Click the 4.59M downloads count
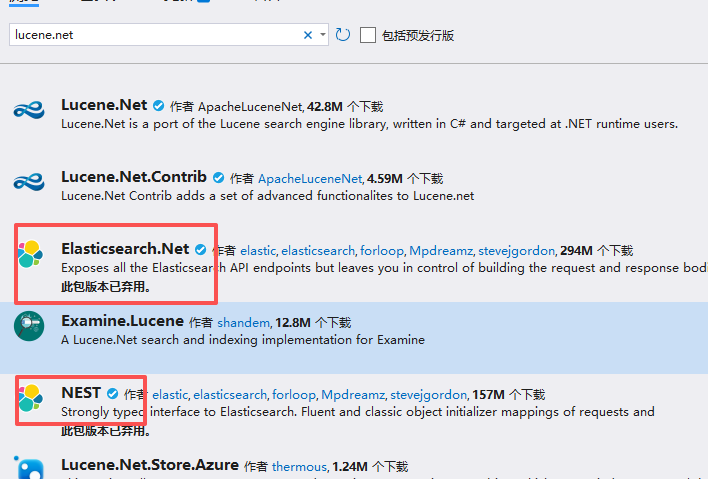Image resolution: width=708 pixels, height=479 pixels. [385, 179]
